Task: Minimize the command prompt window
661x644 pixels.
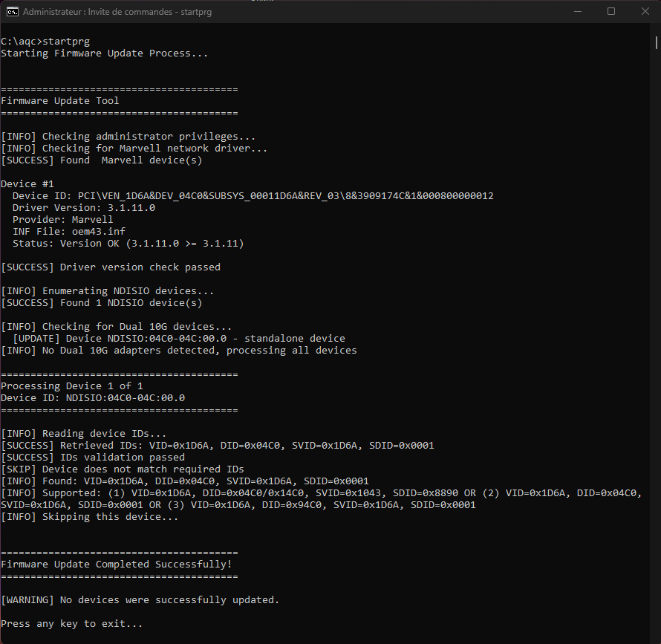Action: coord(576,11)
